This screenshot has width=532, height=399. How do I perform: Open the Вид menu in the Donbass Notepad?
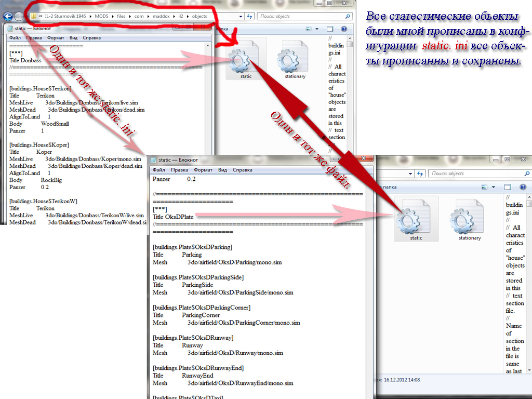(x=73, y=37)
